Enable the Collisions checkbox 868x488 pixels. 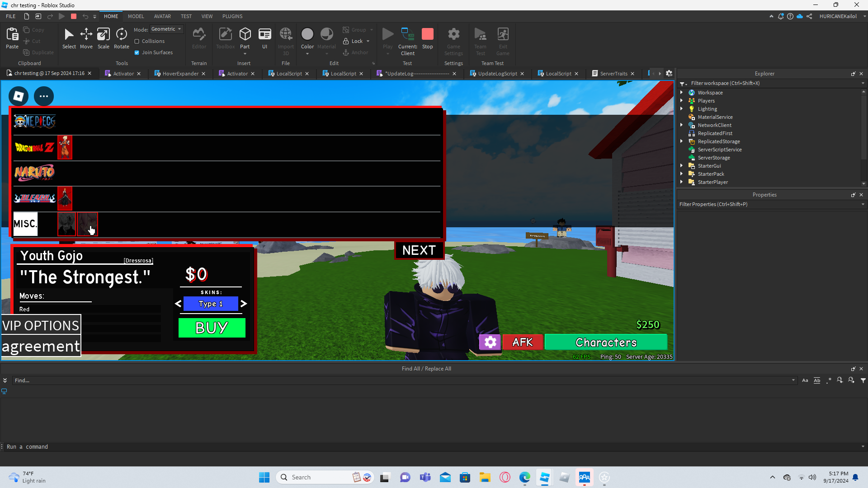137,41
